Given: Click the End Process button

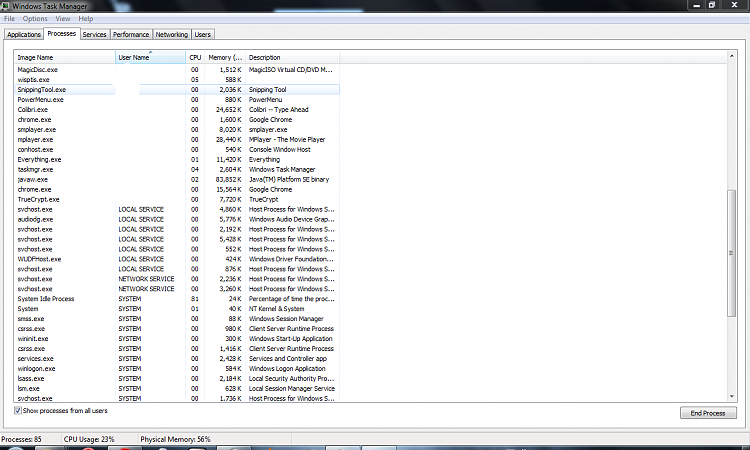Looking at the screenshot, I should coord(708,413).
